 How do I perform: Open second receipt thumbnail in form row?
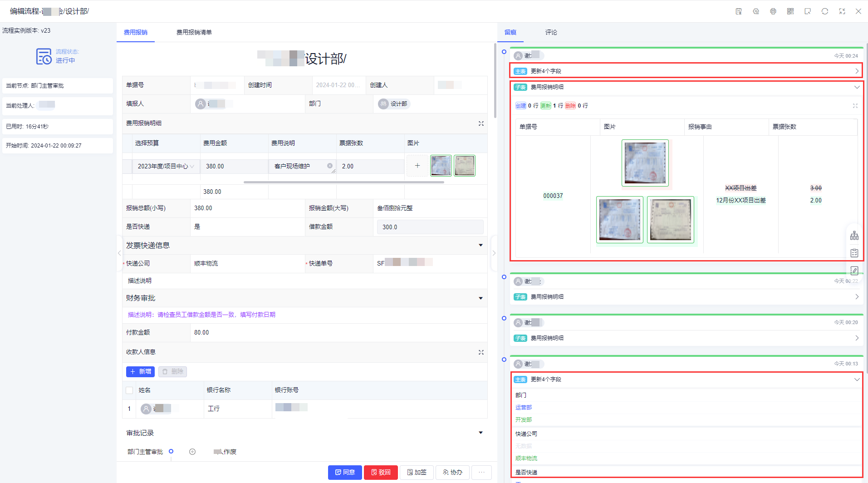tap(465, 166)
